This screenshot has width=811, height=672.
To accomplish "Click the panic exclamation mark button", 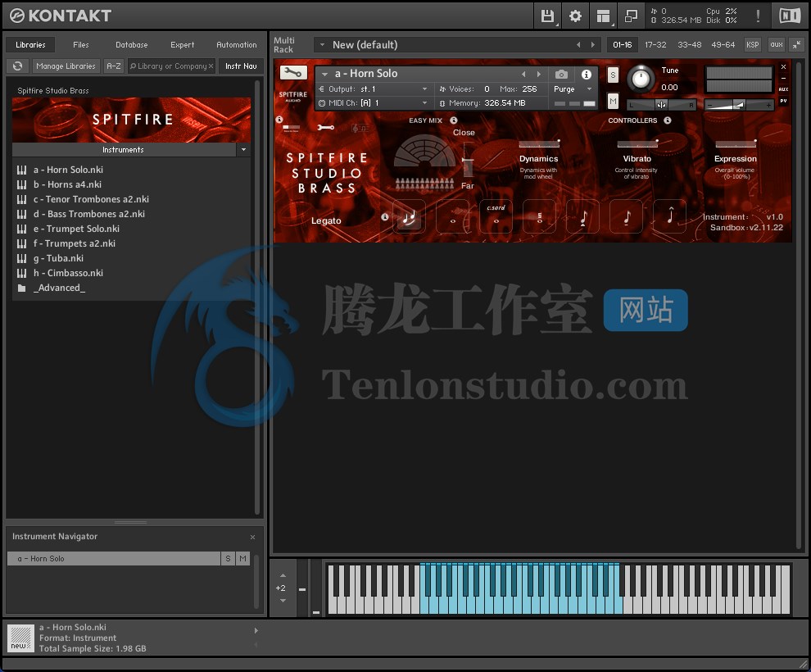I will click(x=758, y=16).
